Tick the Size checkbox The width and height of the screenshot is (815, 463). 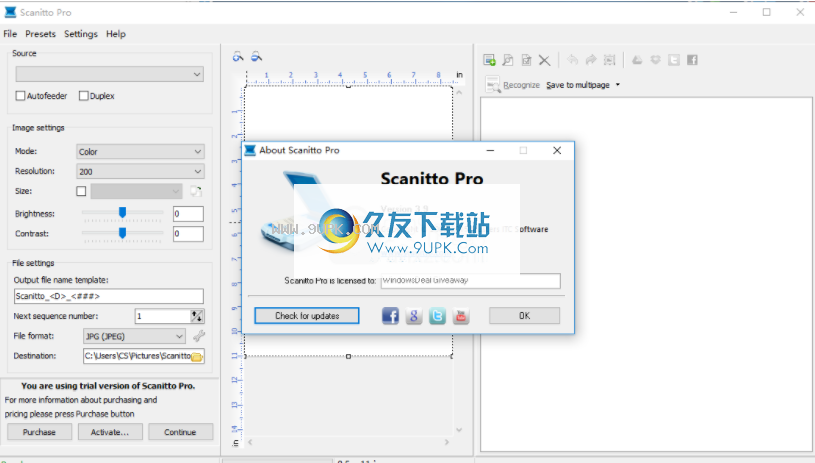[x=81, y=191]
